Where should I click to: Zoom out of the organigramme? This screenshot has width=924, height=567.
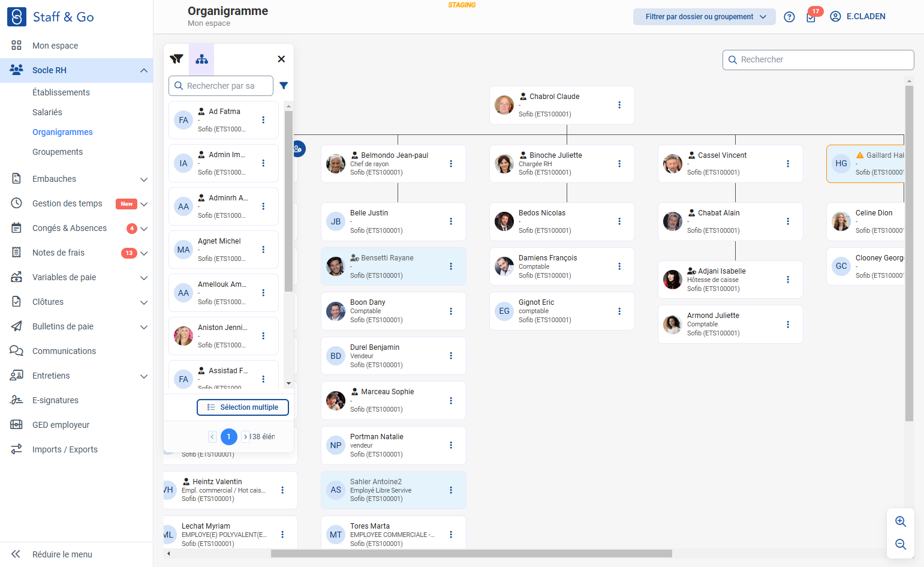coord(901,544)
